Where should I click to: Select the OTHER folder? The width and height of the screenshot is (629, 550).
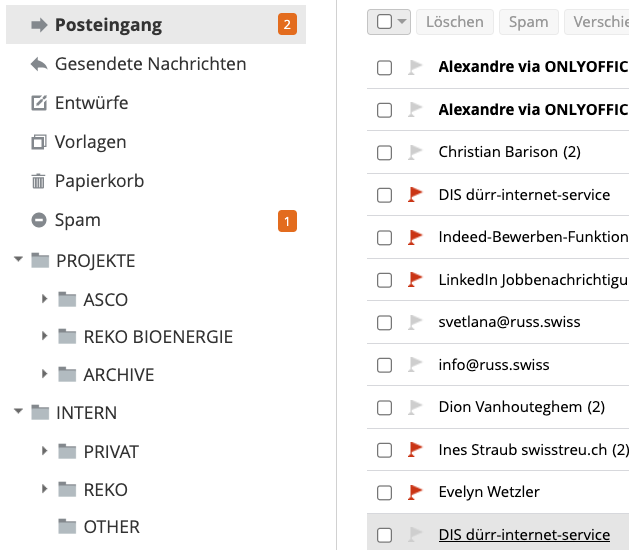pos(112,527)
